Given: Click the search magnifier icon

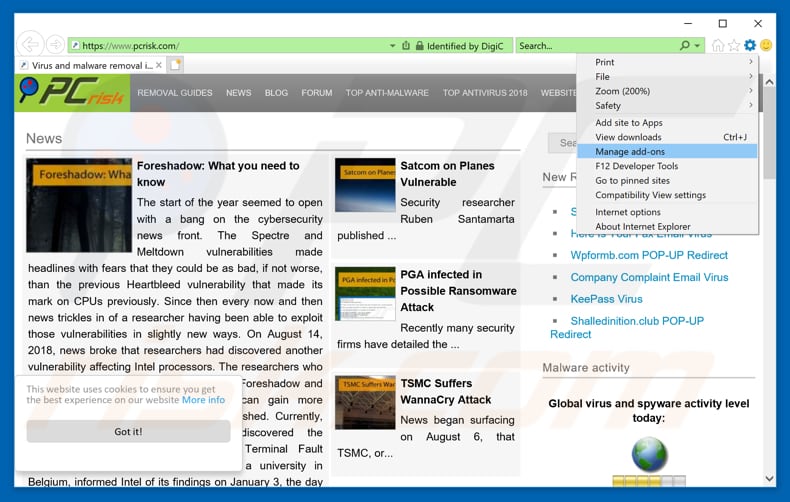Looking at the screenshot, I should [x=684, y=45].
